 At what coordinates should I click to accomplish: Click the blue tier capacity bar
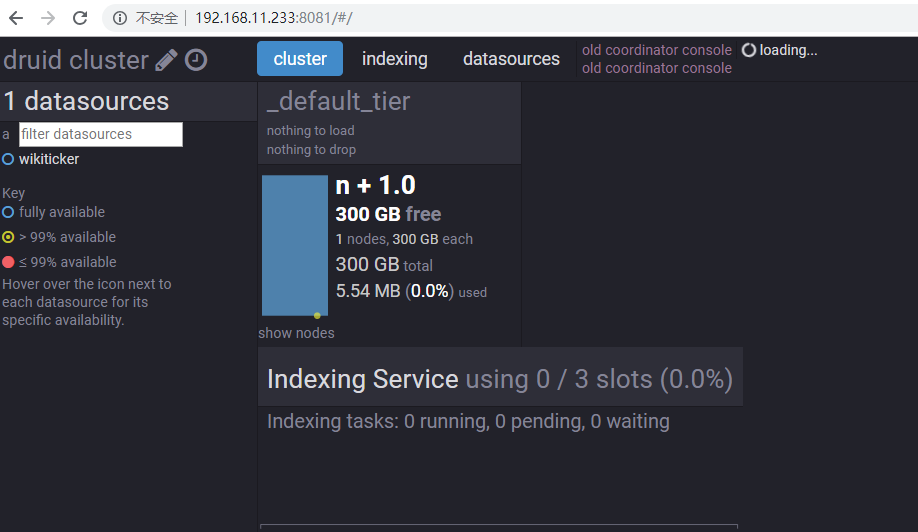[294, 246]
